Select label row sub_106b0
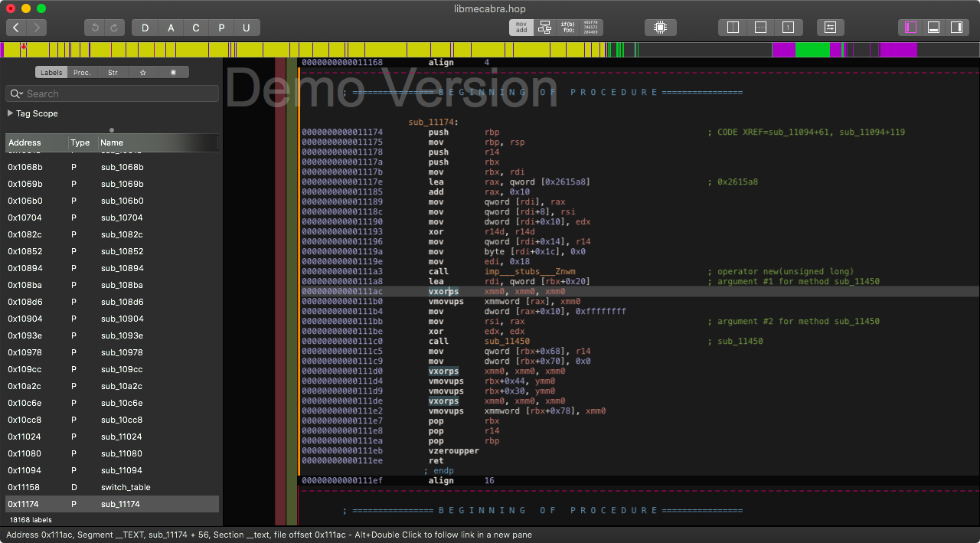This screenshot has width=980, height=543. 112,201
